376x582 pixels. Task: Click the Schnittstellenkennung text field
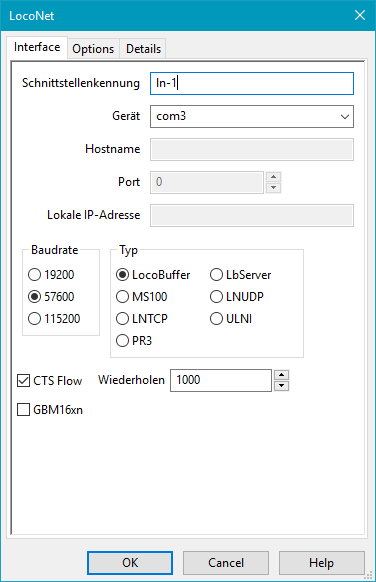click(252, 84)
